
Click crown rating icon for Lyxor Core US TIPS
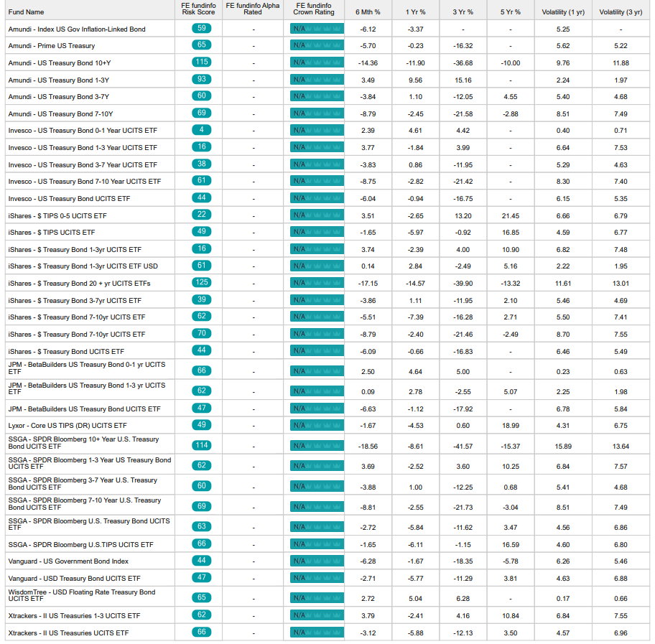tap(317, 425)
